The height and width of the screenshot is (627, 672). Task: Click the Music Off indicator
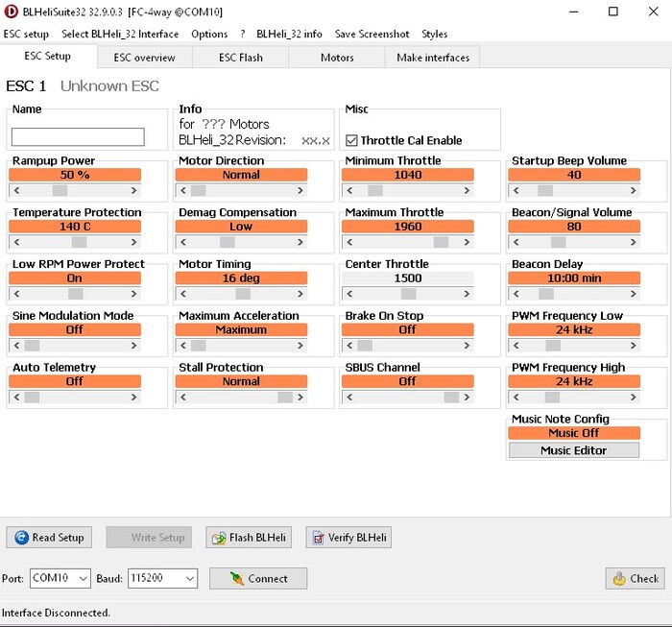click(574, 433)
